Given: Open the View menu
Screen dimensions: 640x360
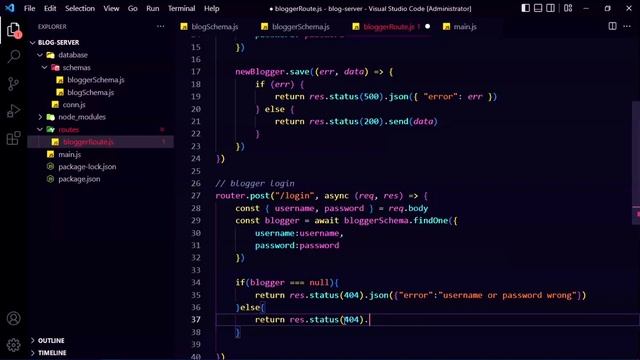Looking at the screenshot, I should pos(111,8).
